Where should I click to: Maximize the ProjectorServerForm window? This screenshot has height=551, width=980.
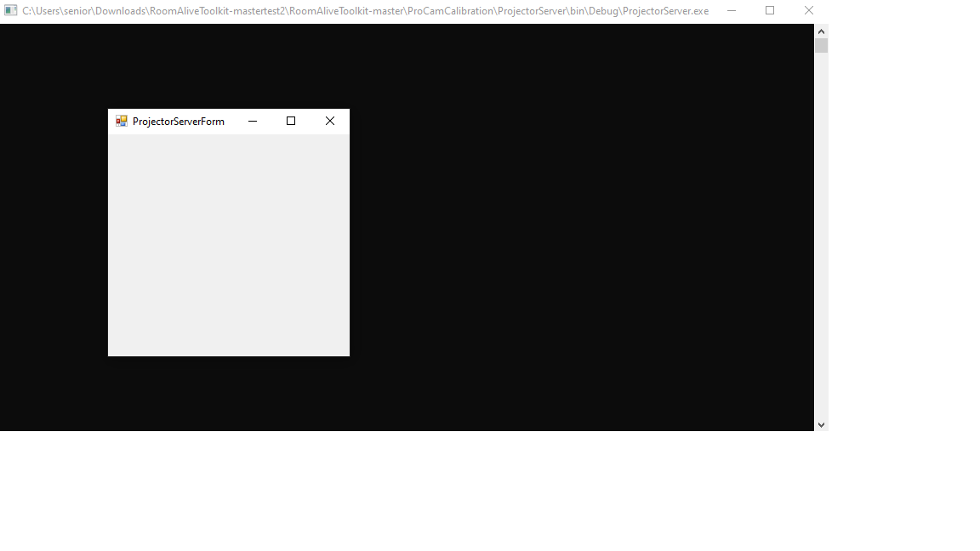(x=290, y=121)
